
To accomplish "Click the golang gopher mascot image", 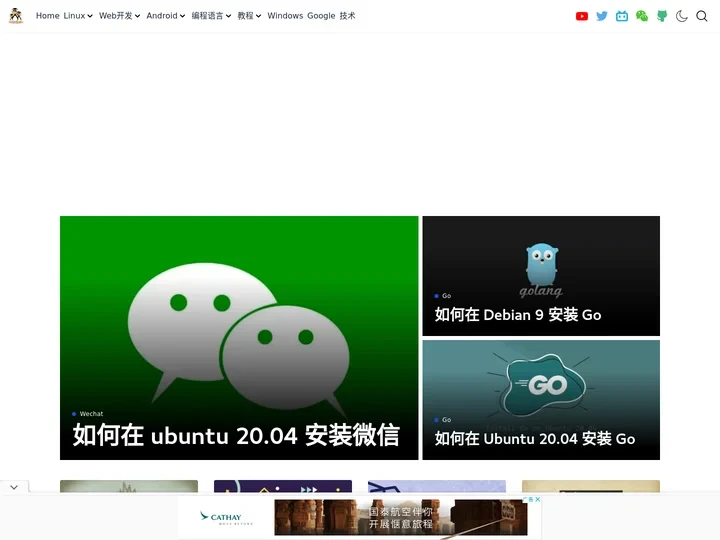I will point(541,270).
